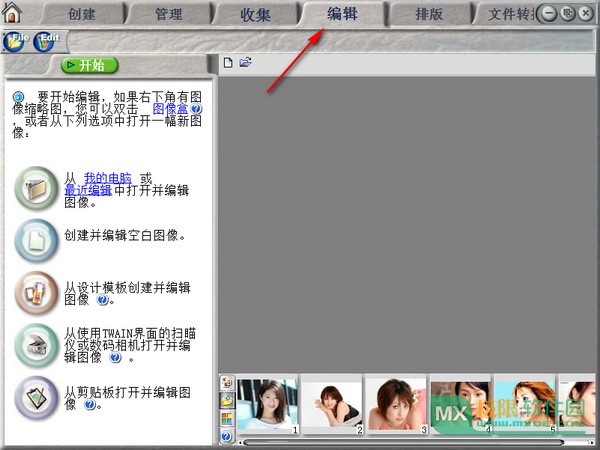Open help icon after the TWAIN scanner text
The width and height of the screenshot is (600, 450).
pyautogui.click(x=115, y=357)
